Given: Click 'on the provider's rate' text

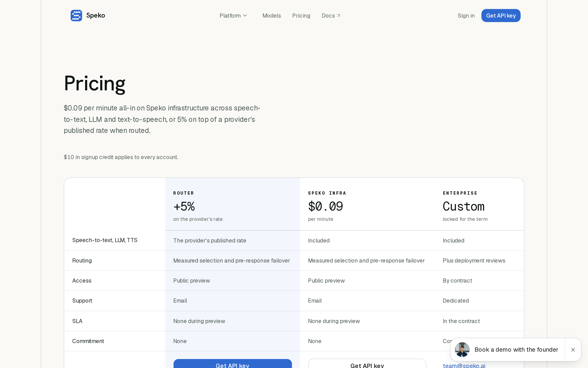Looking at the screenshot, I should pos(198,219).
